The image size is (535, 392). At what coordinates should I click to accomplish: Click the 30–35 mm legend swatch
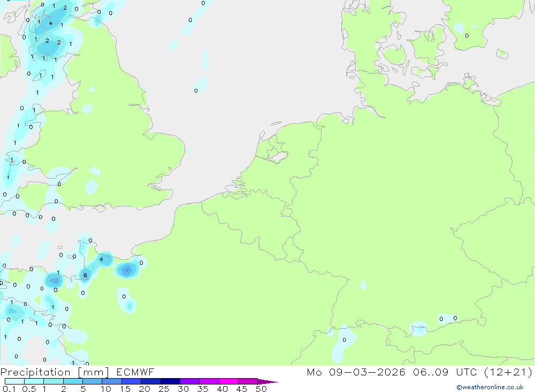pyautogui.click(x=189, y=381)
